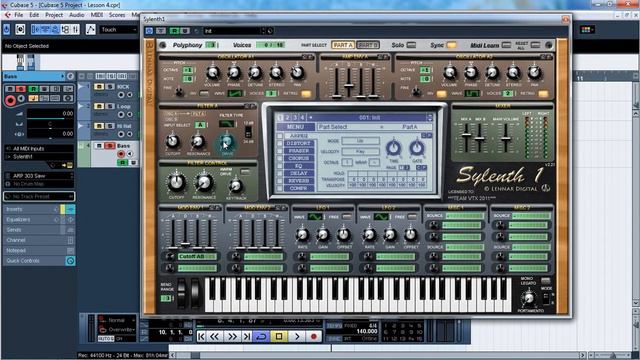Record-enable the KICK track
Screen dimensions: 640x360
121,95
